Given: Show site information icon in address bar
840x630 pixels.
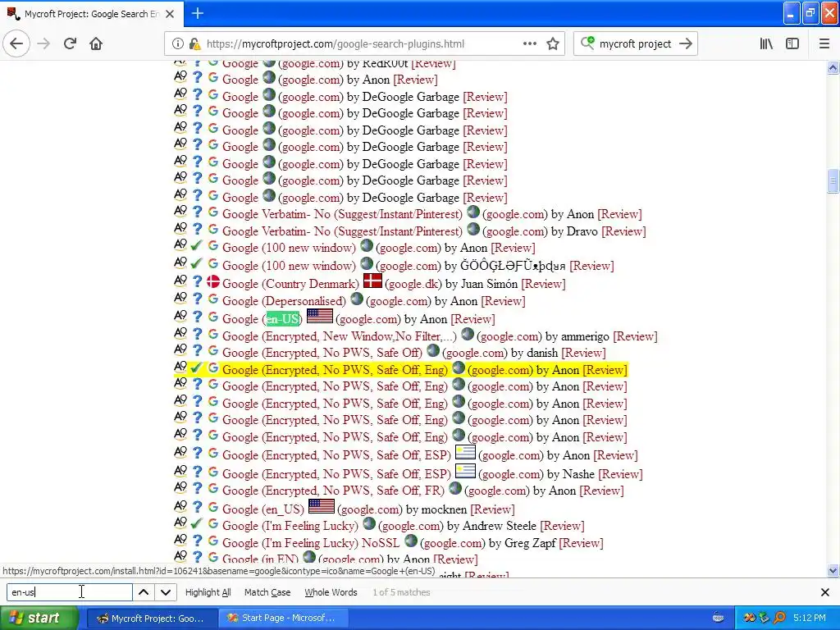Looking at the screenshot, I should (x=177, y=44).
